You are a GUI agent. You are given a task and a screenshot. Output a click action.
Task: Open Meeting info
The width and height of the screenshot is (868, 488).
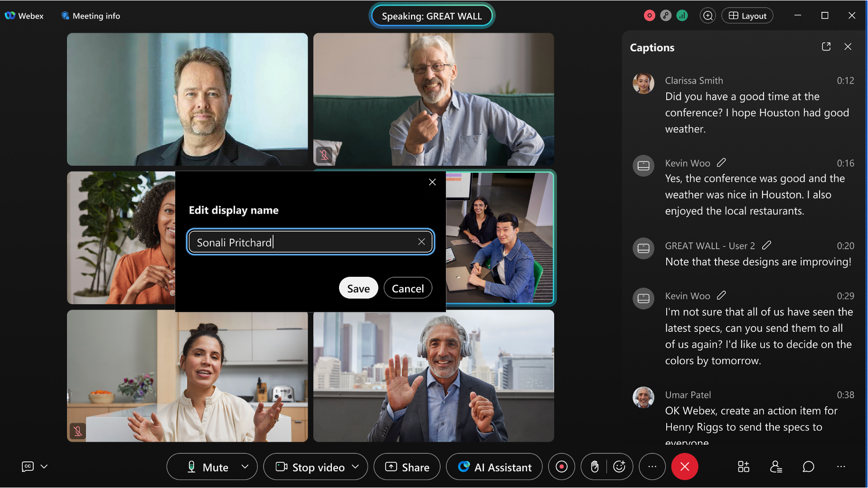click(91, 16)
